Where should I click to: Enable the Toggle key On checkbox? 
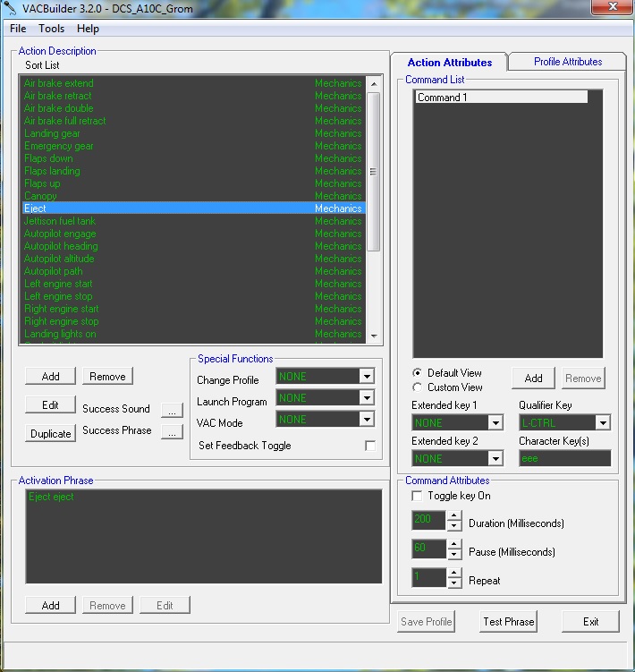coord(416,496)
